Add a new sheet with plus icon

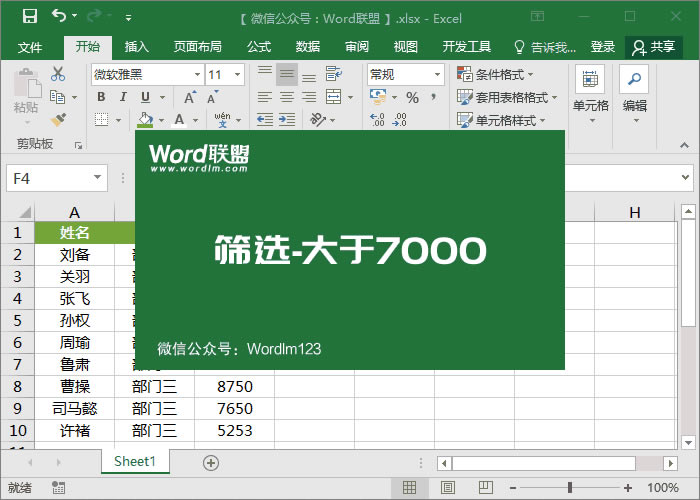(210, 462)
